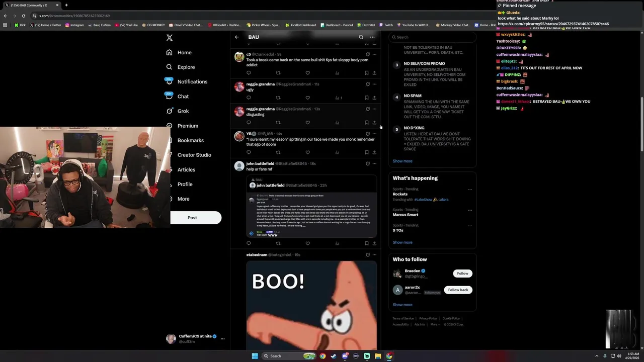Show more in Who to follow
Viewport: 644px width, 362px height.
[x=403, y=305]
